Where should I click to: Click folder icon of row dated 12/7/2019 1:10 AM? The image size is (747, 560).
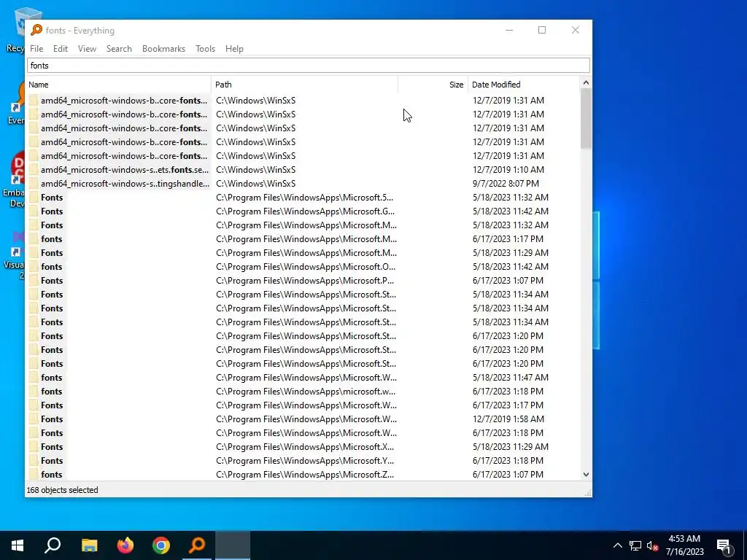[x=34, y=170]
